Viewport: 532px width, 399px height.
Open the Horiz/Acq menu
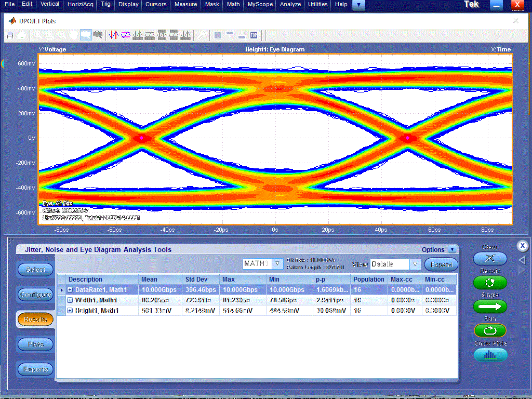(x=81, y=4)
